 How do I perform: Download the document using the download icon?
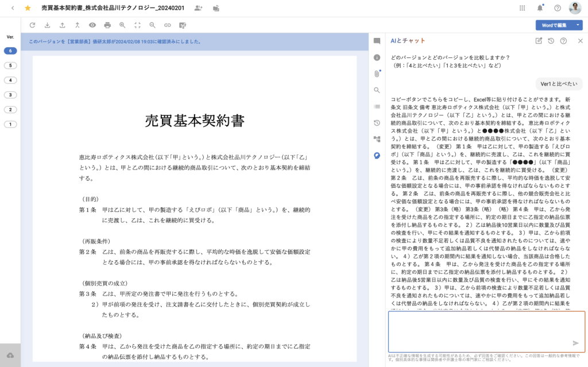(x=47, y=25)
